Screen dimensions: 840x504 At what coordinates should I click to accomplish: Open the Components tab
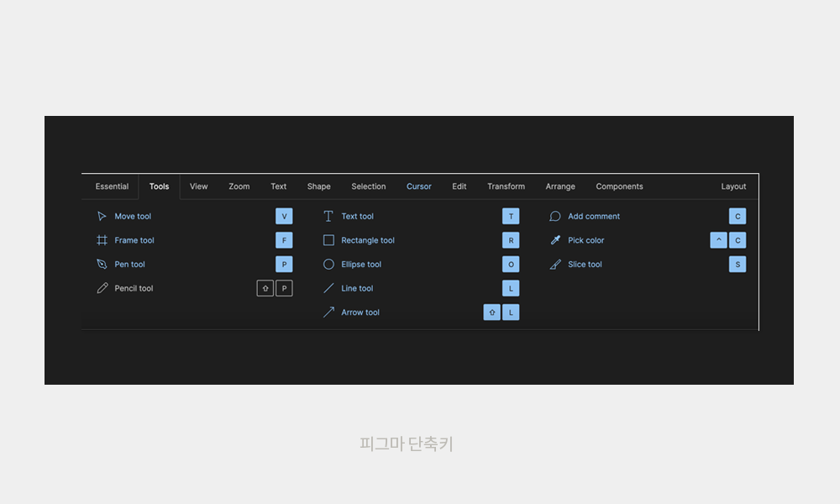click(x=619, y=186)
